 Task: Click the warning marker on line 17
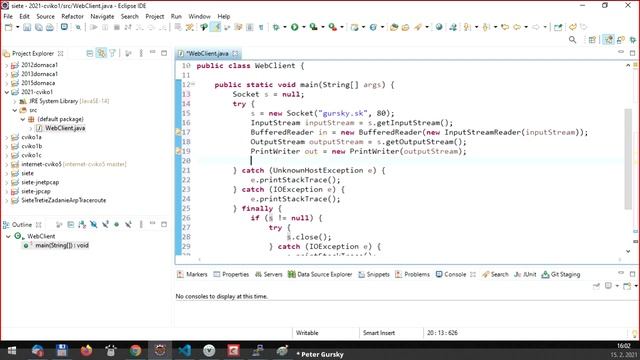click(178, 132)
